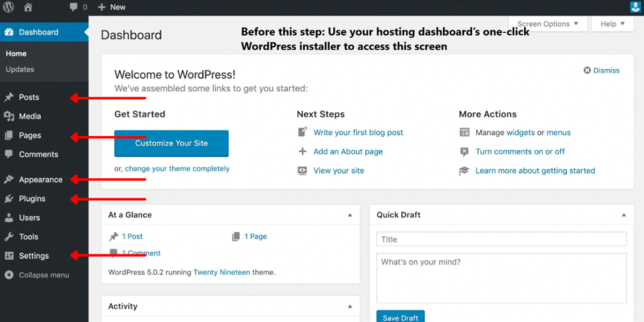Open comments bubble in admin bar
The image size is (644, 322).
pos(74,8)
